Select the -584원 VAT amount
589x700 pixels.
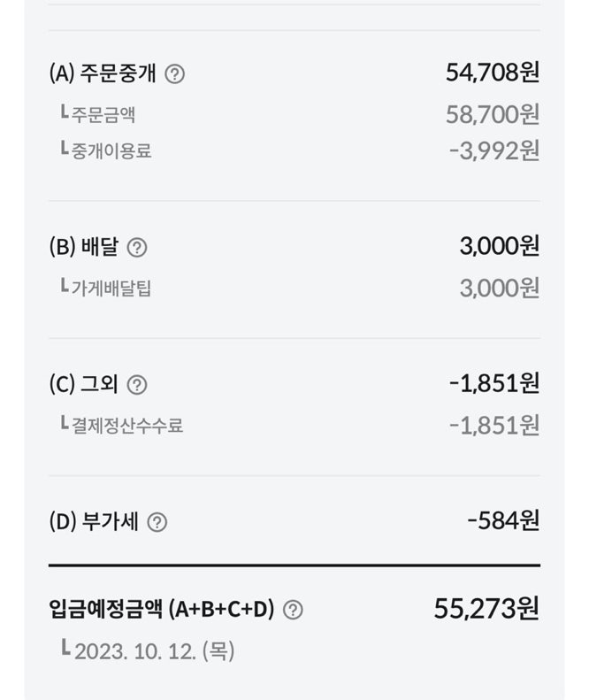tap(502, 520)
